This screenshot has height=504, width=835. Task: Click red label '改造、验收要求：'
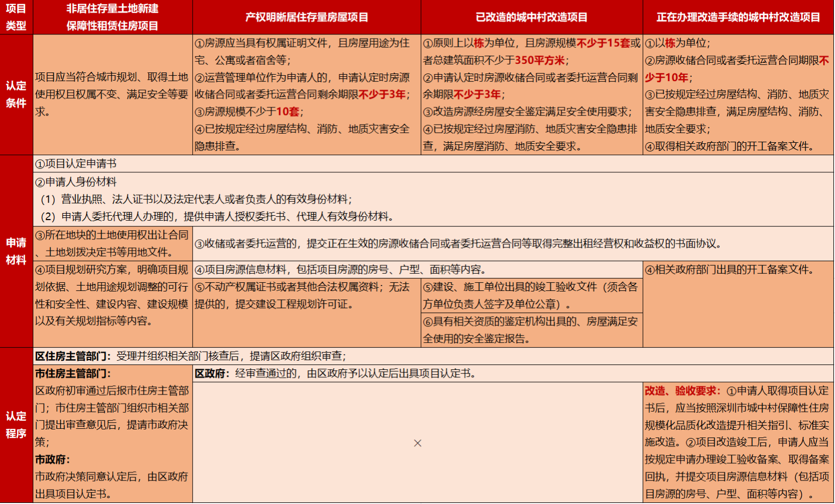click(x=682, y=391)
